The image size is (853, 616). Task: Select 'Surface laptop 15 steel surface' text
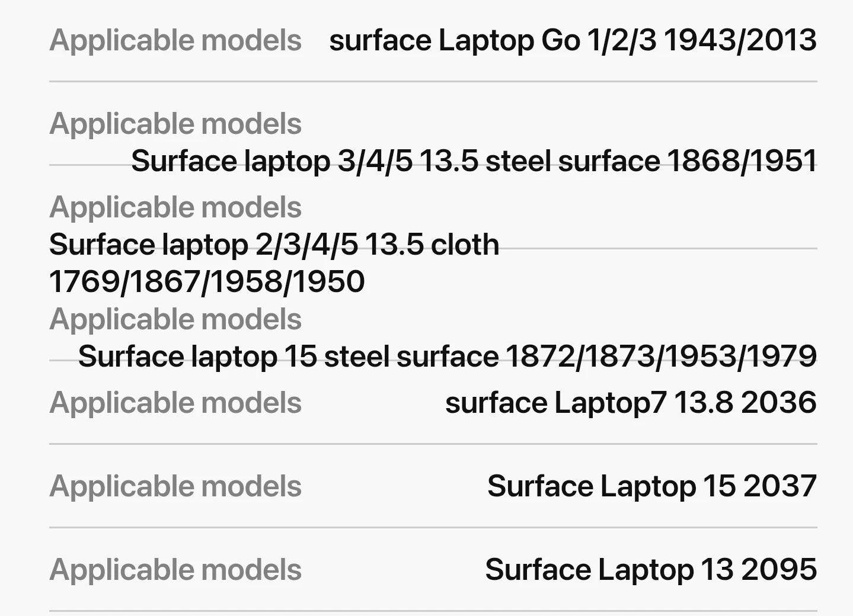pyautogui.click(x=288, y=357)
